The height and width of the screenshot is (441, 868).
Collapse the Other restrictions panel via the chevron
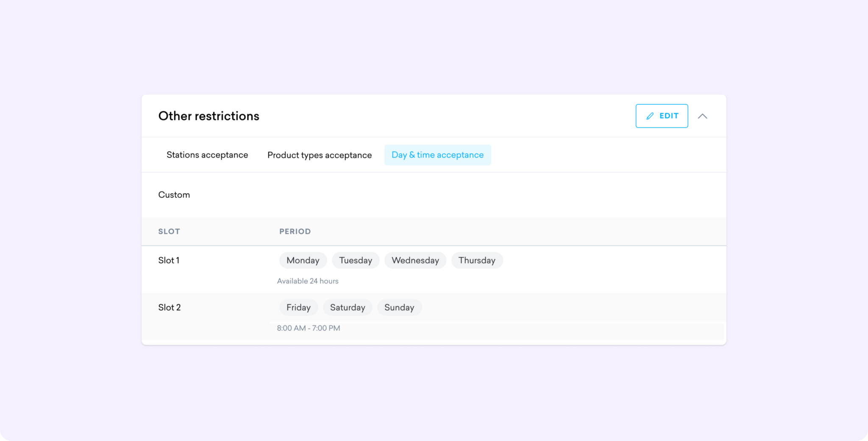click(x=703, y=116)
